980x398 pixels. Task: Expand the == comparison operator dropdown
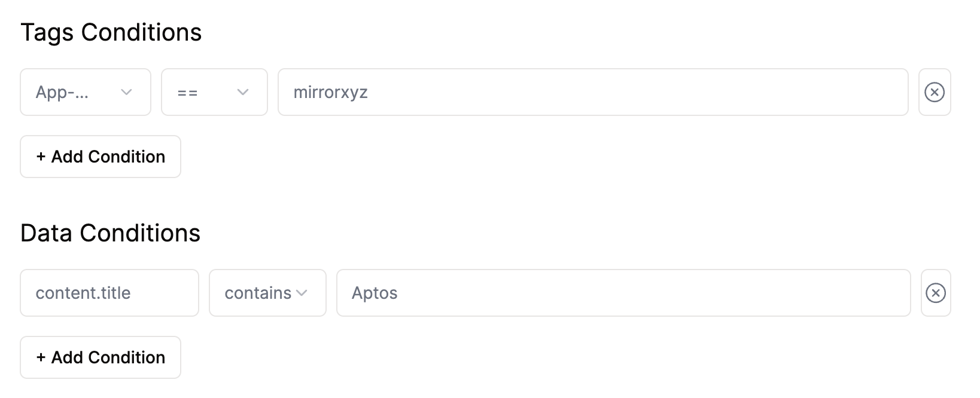pos(214,92)
